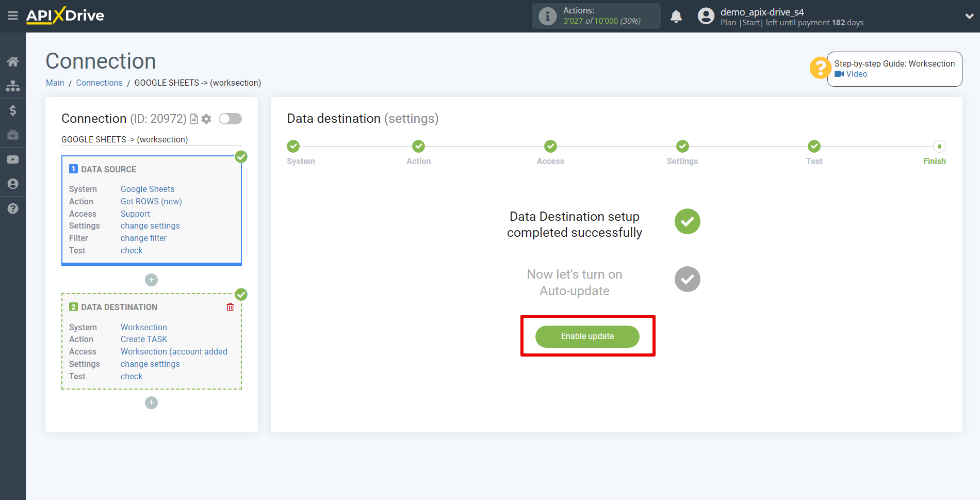This screenshot has width=980, height=500.
Task: Click the Enable update button
Action: pyautogui.click(x=587, y=336)
